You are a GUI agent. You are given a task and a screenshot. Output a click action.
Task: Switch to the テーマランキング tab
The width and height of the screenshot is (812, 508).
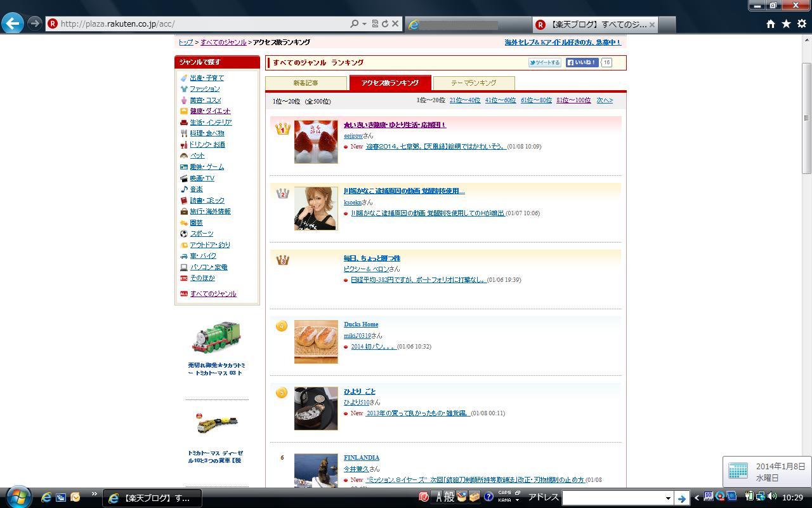473,83
